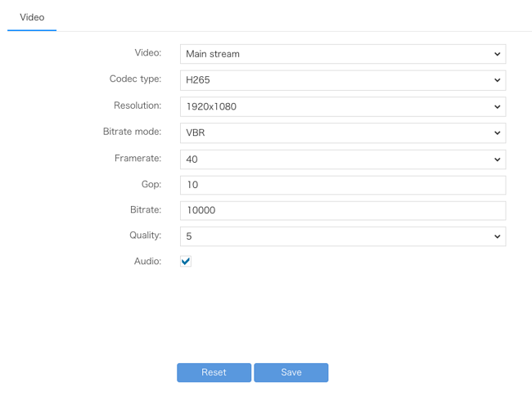Save the video settings

tap(291, 372)
